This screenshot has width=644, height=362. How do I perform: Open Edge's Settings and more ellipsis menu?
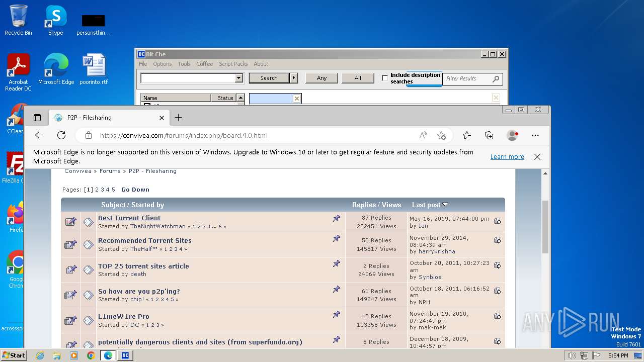535,135
